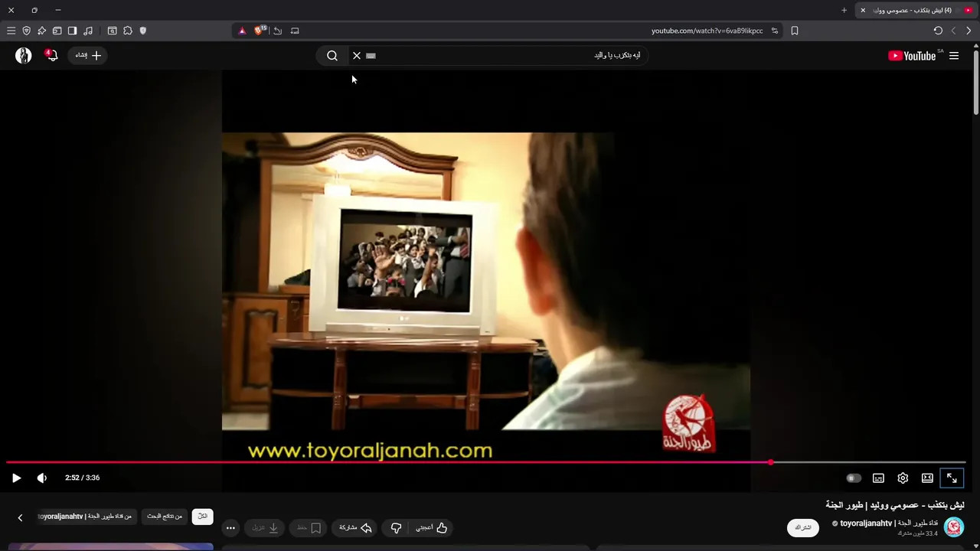Open a new tab with plus button
This screenshot has height=551, width=980.
(844, 10)
